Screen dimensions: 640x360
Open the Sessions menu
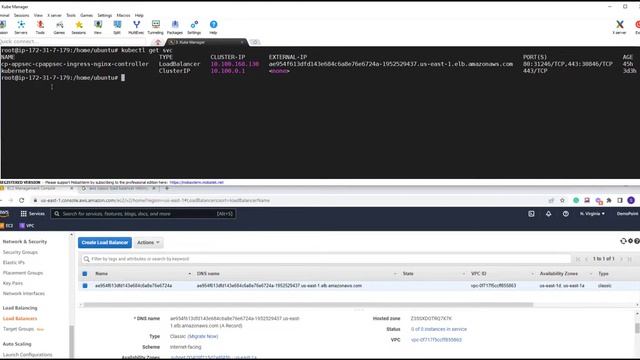pyautogui.click(x=22, y=15)
